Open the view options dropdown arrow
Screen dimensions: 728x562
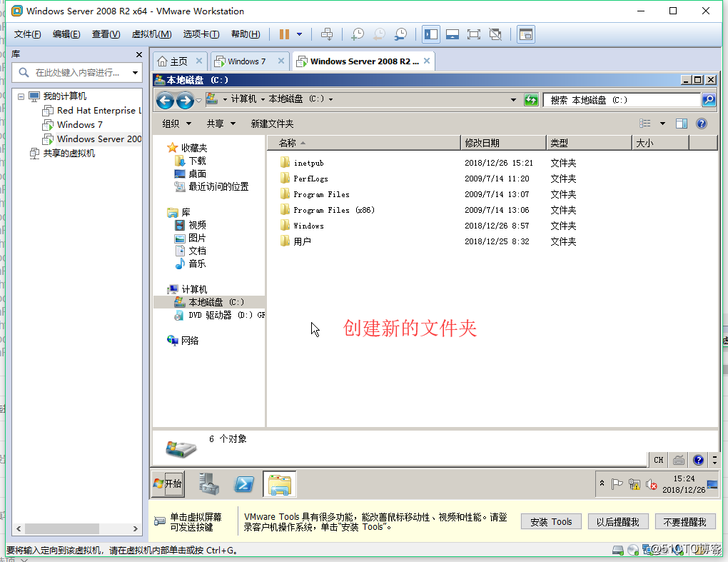(662, 123)
